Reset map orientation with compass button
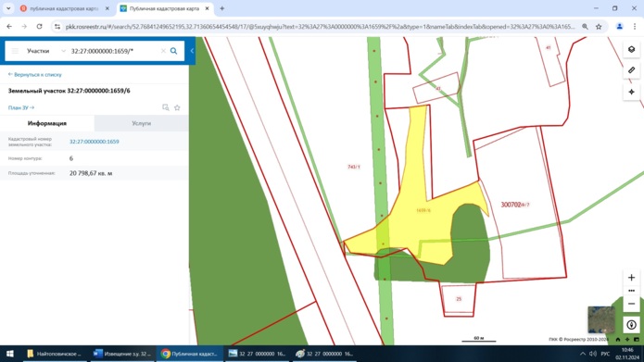Screen dimensions: 644x362 pyautogui.click(x=631, y=325)
